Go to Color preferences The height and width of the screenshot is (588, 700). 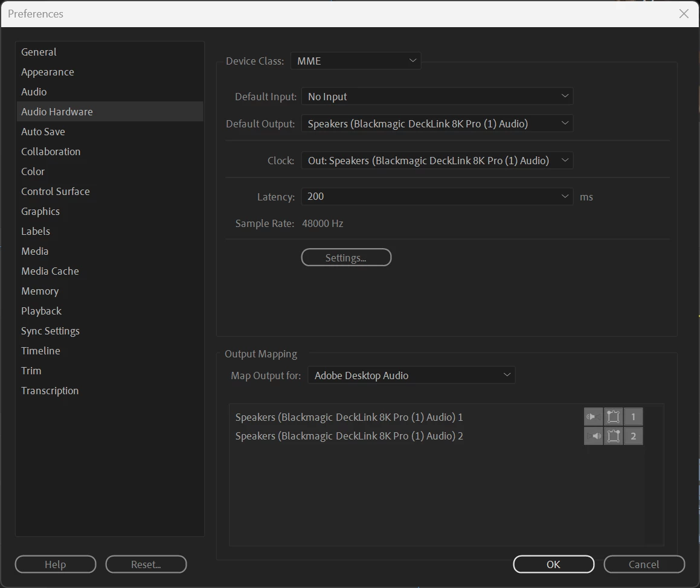pos(110,171)
